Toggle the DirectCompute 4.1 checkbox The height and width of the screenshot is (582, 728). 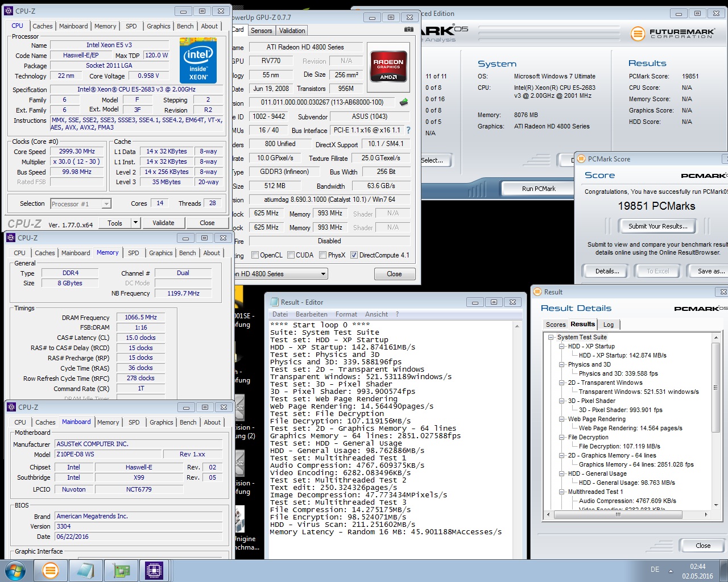(x=354, y=255)
